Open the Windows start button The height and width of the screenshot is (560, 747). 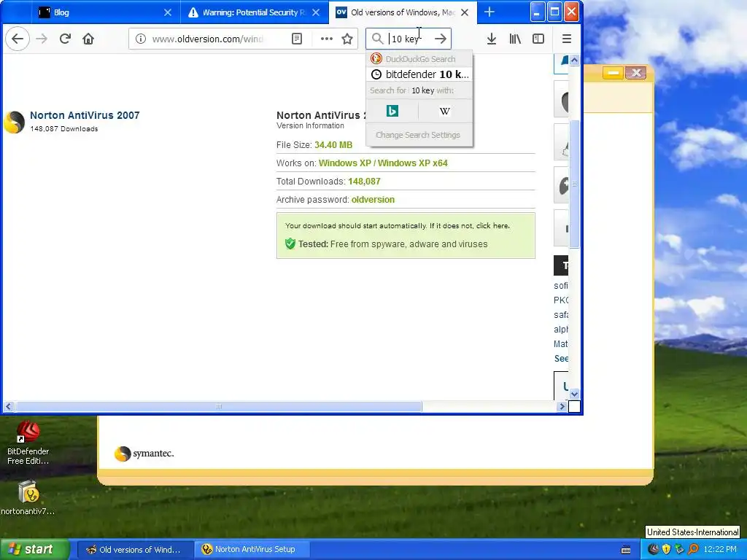tap(34, 549)
